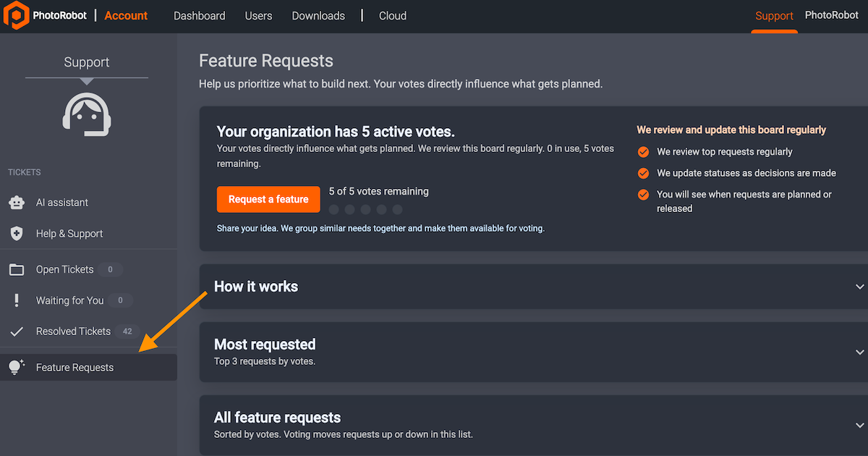
Task: Click the Help & Support shield icon
Action: 16,233
